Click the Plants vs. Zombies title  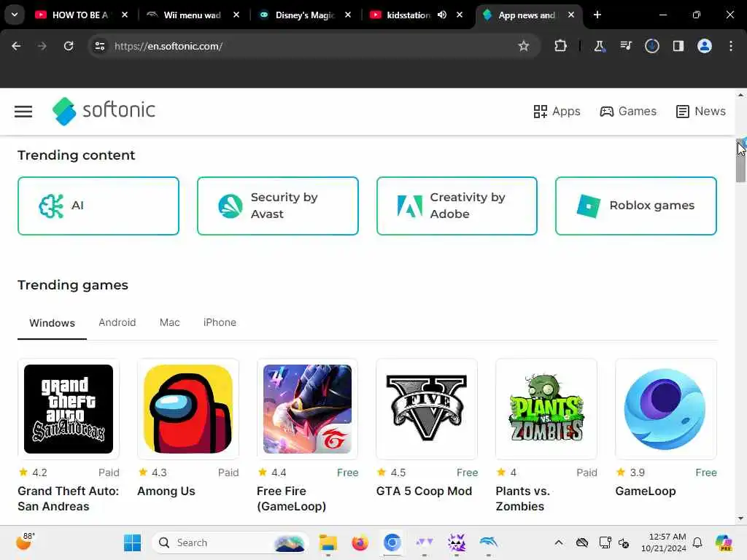point(522,499)
